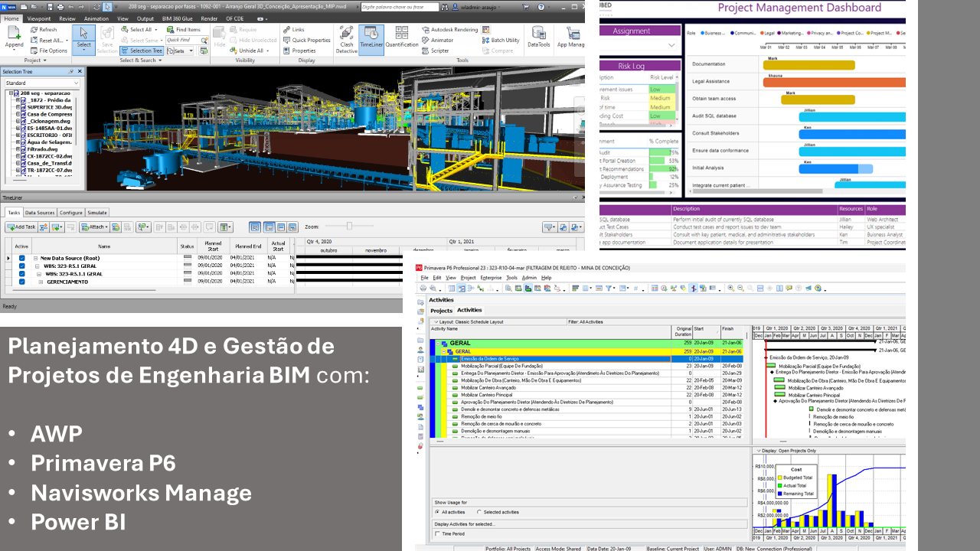Toggle Active checkbox for GERENCIAMENTO task
This screenshot has height=551, width=980.
point(22,282)
